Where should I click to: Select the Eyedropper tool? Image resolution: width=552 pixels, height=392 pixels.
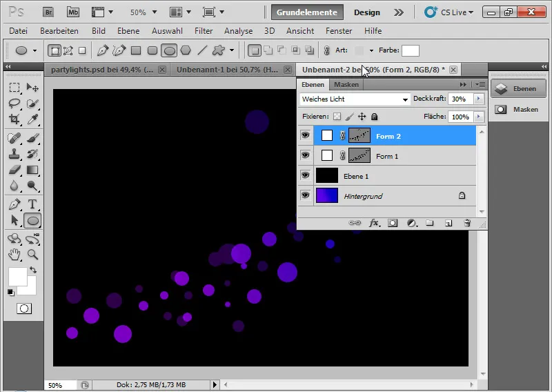[32, 119]
